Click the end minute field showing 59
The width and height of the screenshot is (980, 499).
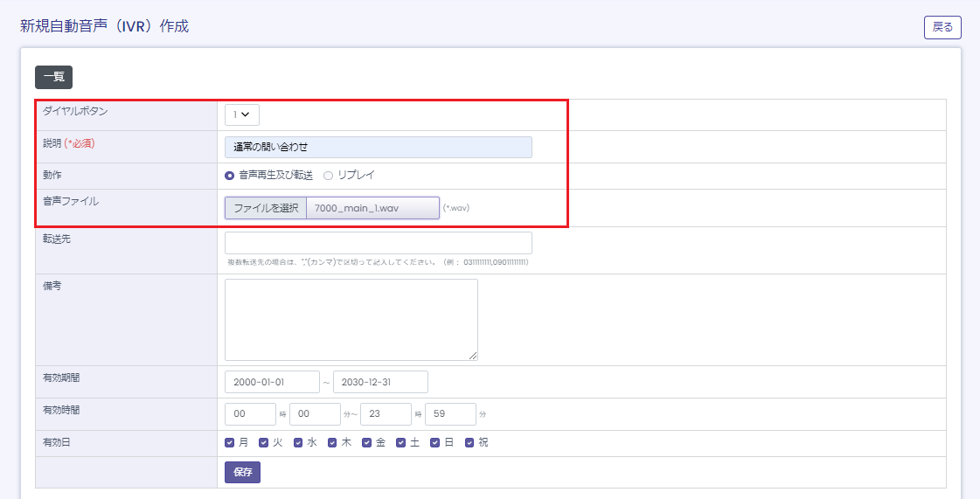coord(450,414)
